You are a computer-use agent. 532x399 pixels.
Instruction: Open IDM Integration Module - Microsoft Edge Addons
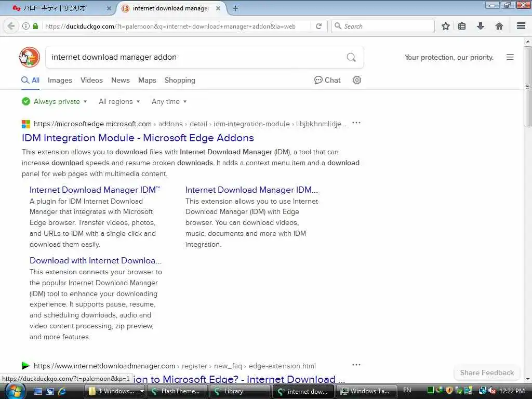(138, 138)
